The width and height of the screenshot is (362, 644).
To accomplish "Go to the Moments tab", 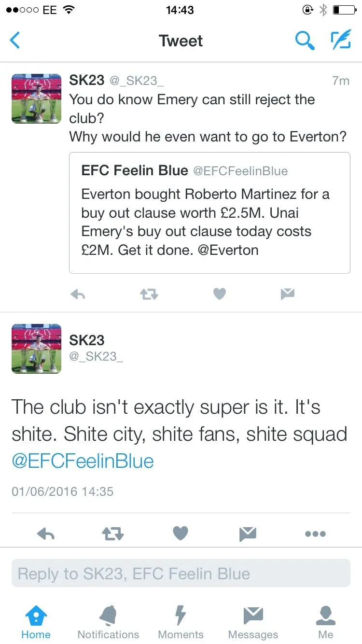I will coord(181,622).
